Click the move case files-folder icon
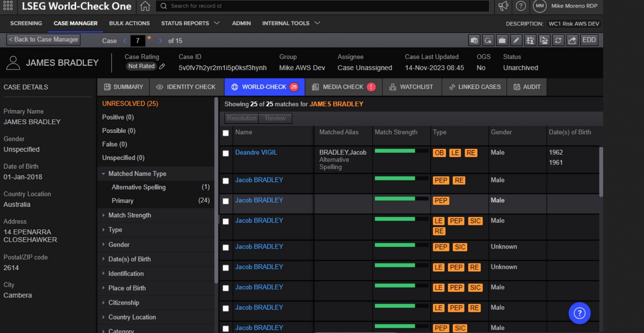 tap(544, 40)
